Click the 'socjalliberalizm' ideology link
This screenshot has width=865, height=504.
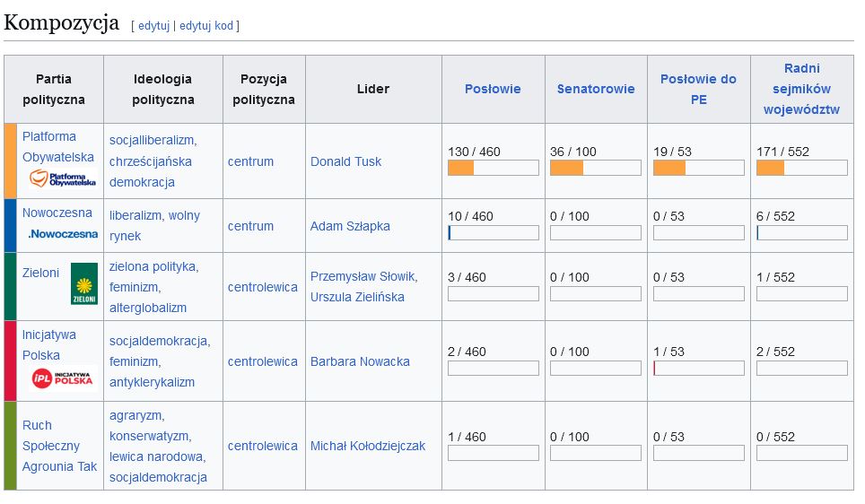(x=153, y=141)
